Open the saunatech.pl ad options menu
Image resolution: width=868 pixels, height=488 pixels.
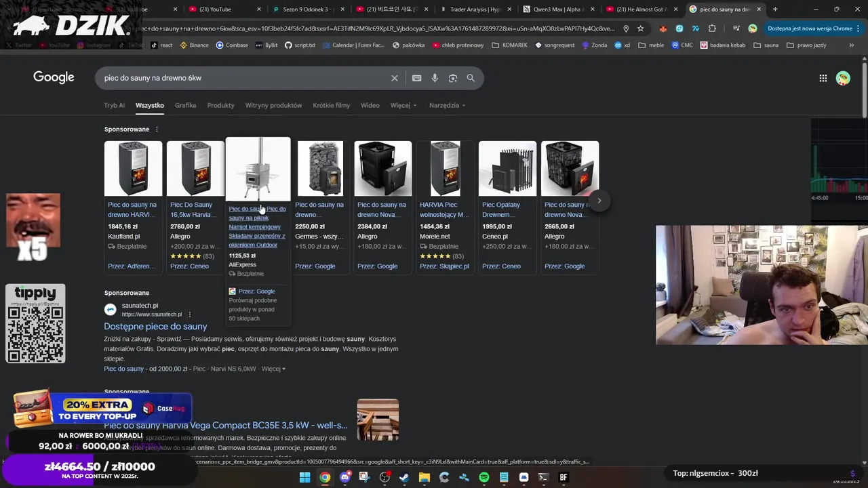point(190,314)
